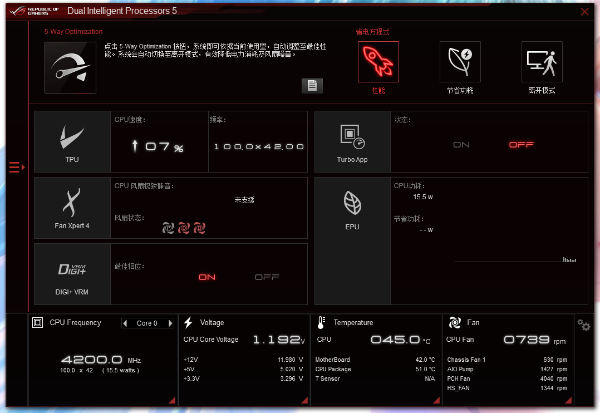This screenshot has height=413, width=600.
Task: Select the Performance rocket power mode
Action: 378,62
